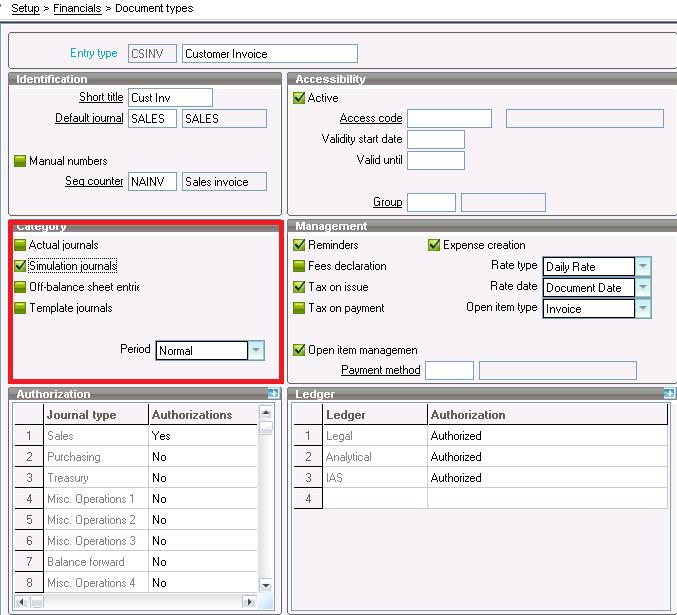
Task: Check the Actual journals checkbox
Action: 20,245
